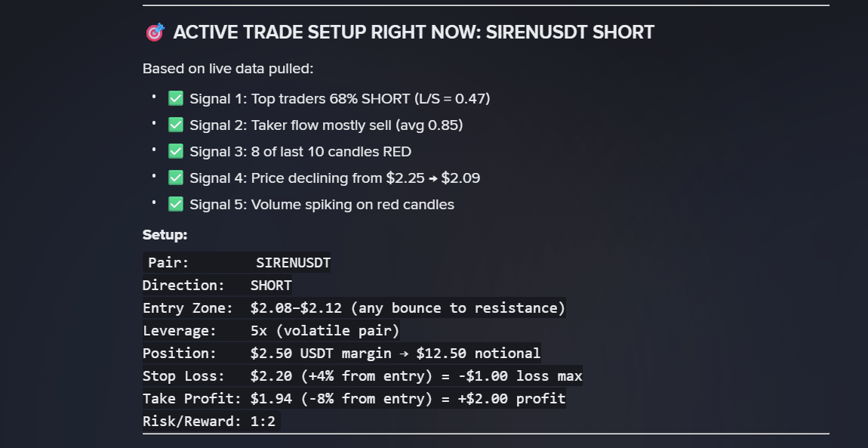The height and width of the screenshot is (448, 868).
Task: Click the Position $2.50 USDT margin line
Action: click(x=341, y=354)
